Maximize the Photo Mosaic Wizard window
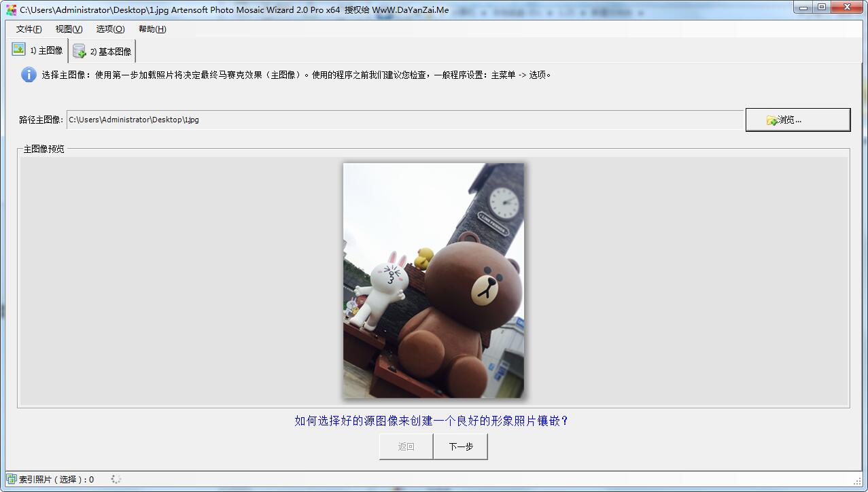This screenshot has width=868, height=492. tap(822, 7)
